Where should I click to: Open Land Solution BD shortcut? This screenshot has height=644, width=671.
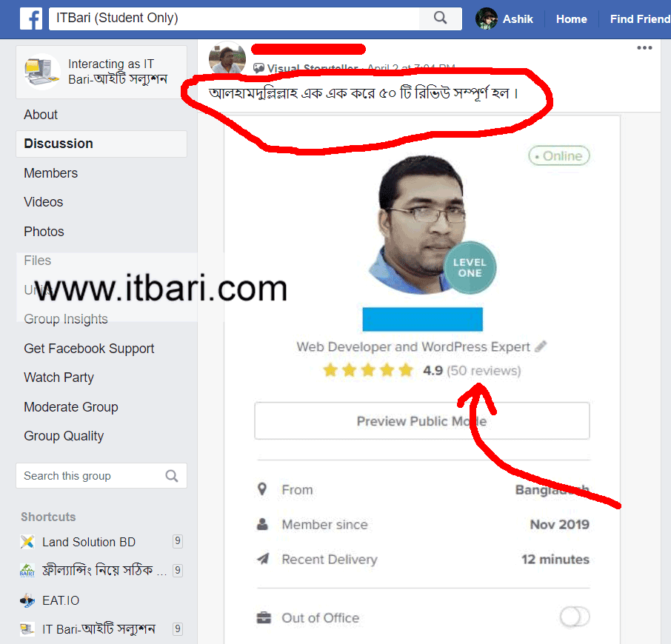[x=89, y=542]
